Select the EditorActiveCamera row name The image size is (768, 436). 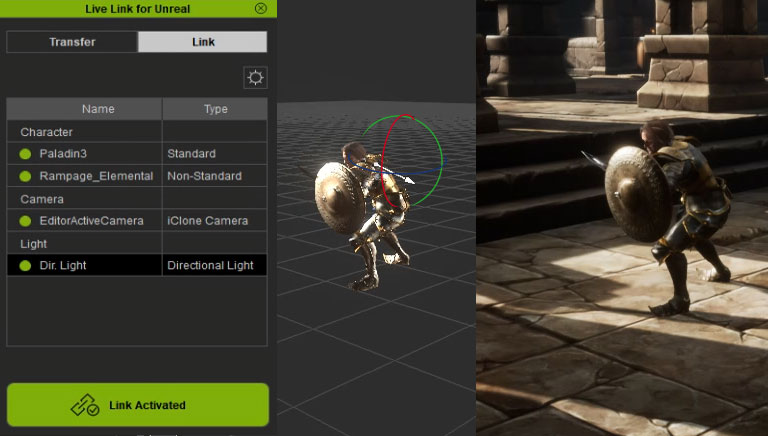click(92, 221)
